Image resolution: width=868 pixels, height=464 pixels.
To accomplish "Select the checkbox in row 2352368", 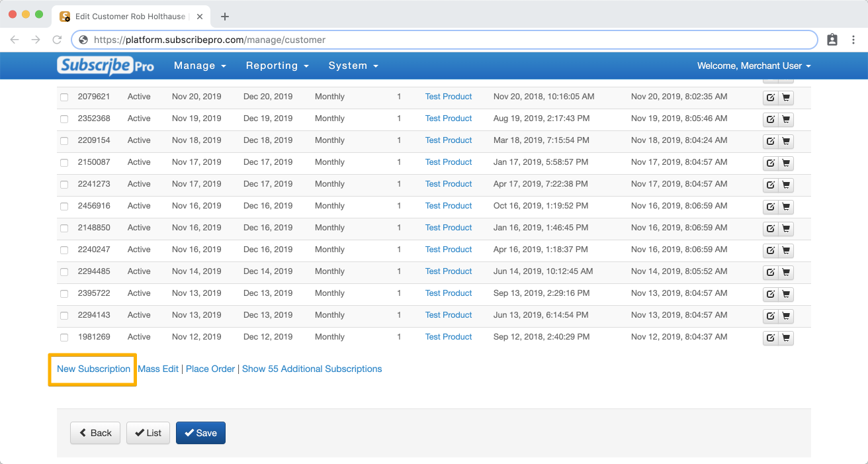I will pos(64,119).
